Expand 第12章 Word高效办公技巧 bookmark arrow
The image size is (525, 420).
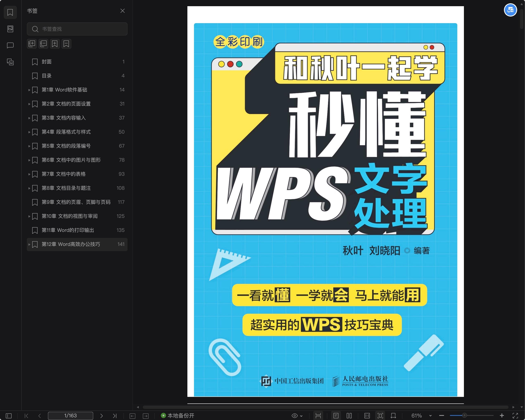(29, 244)
